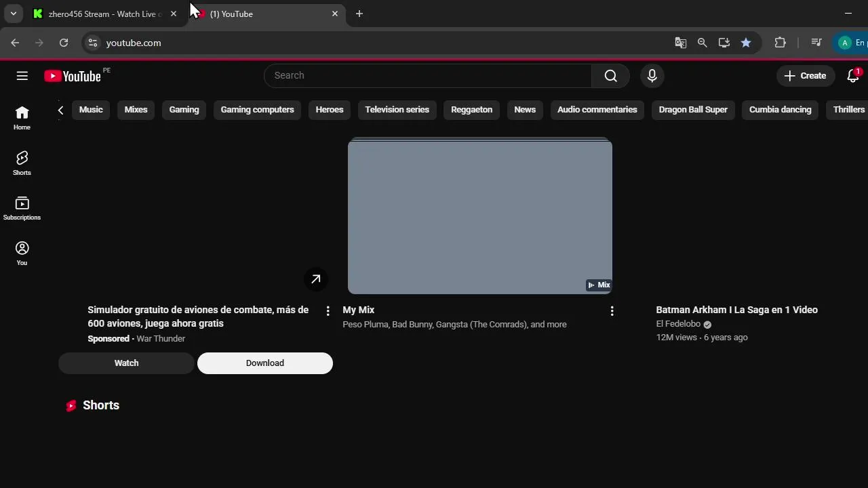Focus the YouTube search field

pyautogui.click(x=428, y=76)
